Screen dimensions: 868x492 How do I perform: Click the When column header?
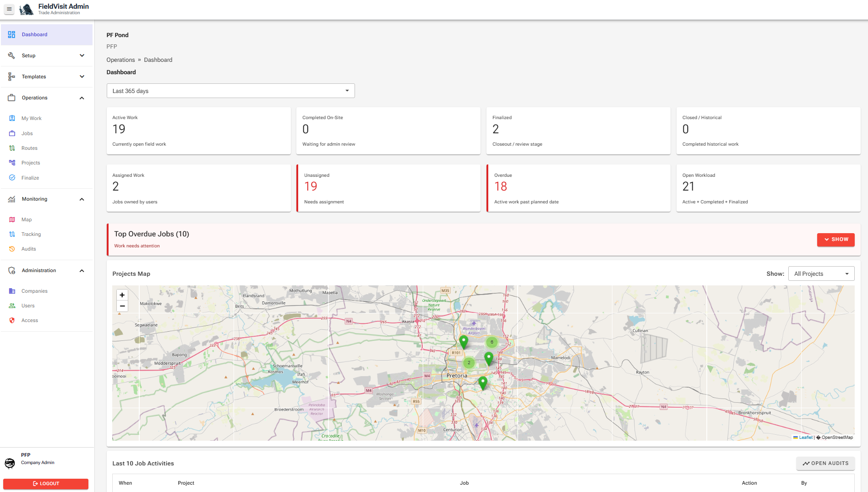126,483
